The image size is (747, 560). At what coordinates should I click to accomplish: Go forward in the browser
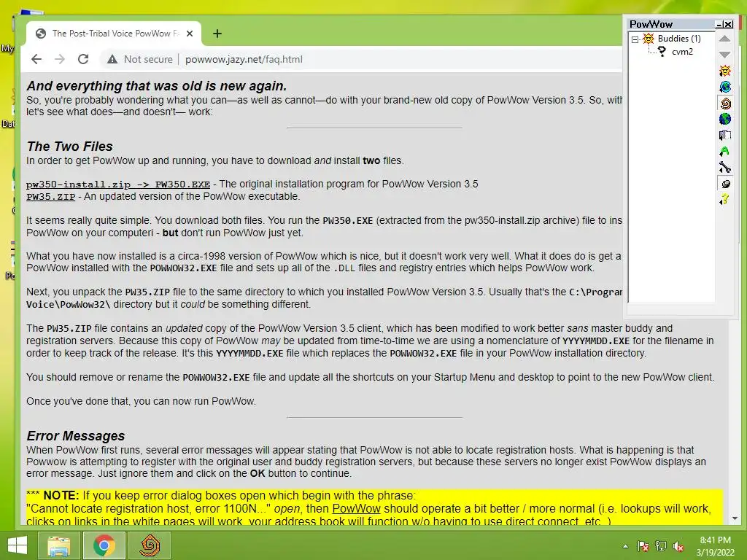[60, 59]
